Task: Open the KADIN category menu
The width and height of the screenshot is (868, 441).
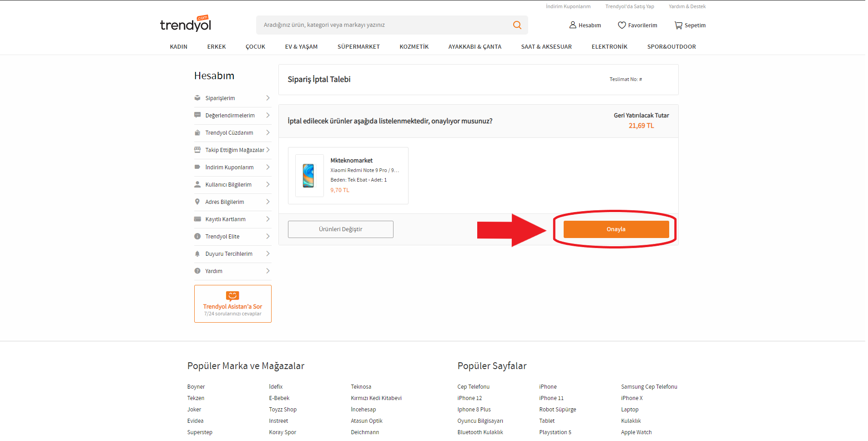Action: coord(178,47)
